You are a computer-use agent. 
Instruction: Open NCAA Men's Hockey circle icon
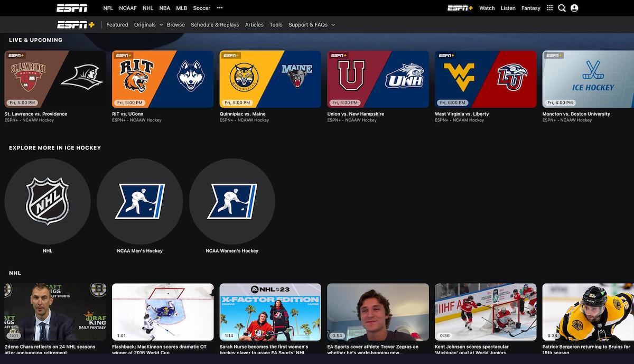(x=139, y=201)
